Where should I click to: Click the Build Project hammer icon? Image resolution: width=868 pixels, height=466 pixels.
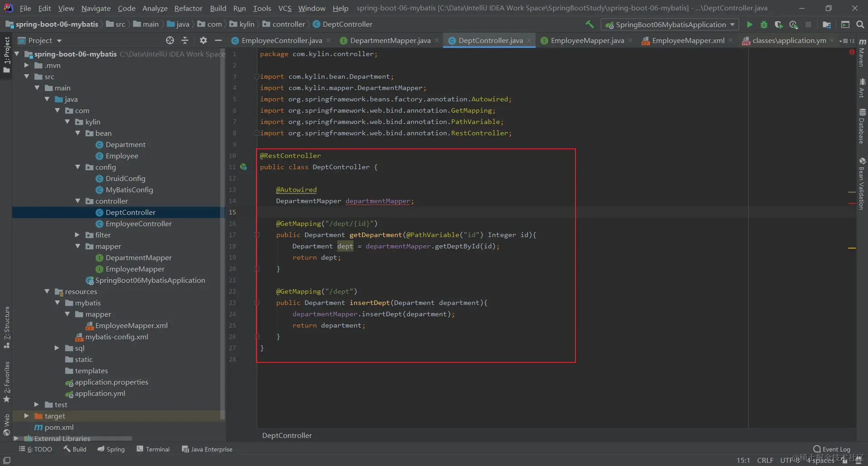[590, 24]
